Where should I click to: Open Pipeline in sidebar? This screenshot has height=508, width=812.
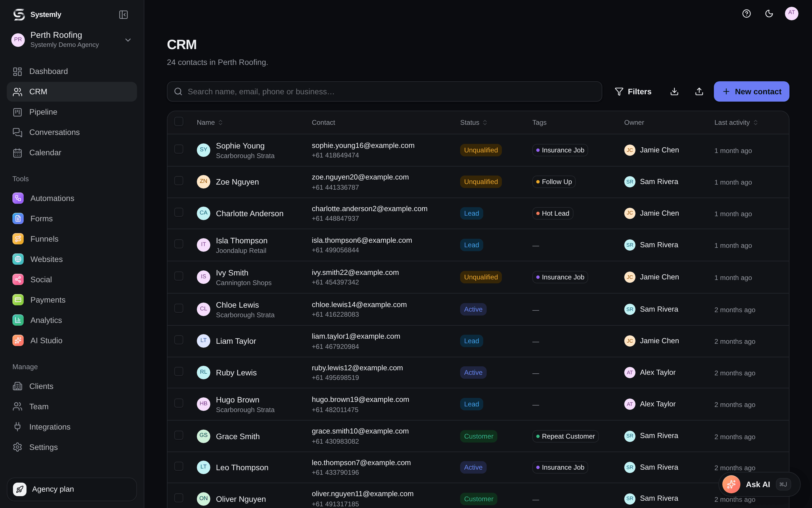coord(72,112)
